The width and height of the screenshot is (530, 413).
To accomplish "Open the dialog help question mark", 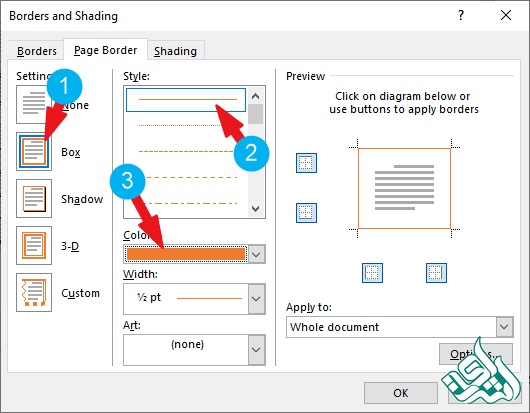I will pyautogui.click(x=461, y=15).
